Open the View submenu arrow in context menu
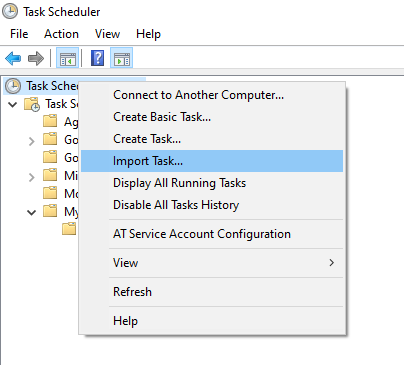Screen dimensions: 404x365 (x=331, y=263)
